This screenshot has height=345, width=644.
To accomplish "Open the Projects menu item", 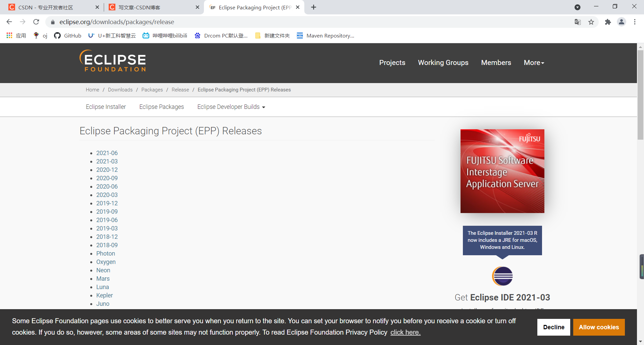I will click(x=392, y=63).
